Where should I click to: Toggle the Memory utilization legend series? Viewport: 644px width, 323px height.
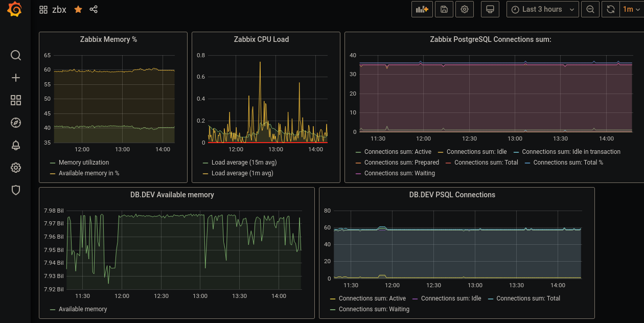point(83,163)
